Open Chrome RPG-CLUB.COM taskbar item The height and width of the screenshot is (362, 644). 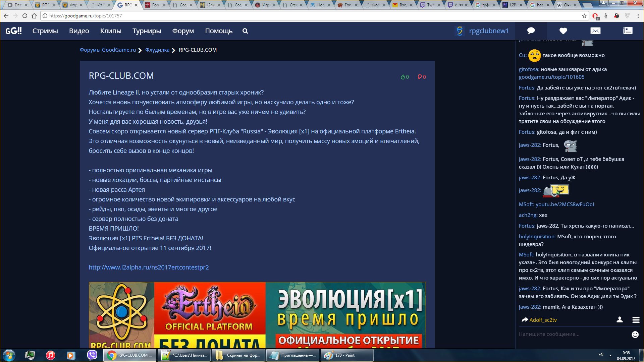[x=130, y=355]
